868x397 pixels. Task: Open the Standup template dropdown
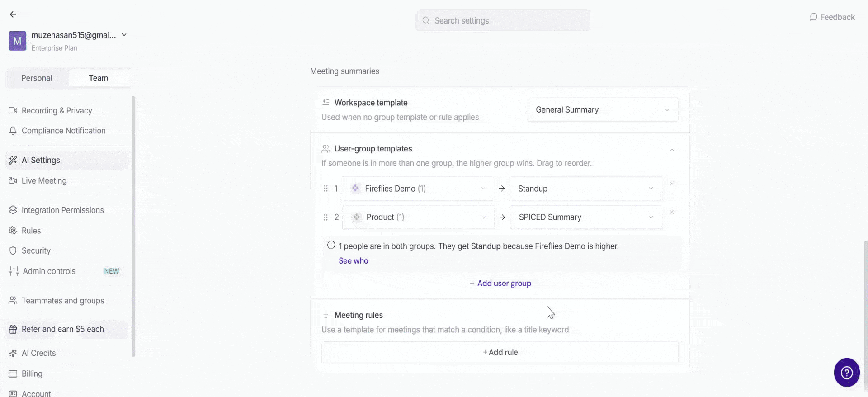click(x=585, y=189)
